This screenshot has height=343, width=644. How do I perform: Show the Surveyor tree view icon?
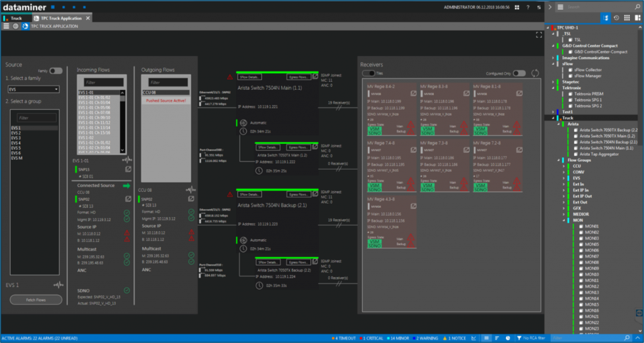[606, 18]
